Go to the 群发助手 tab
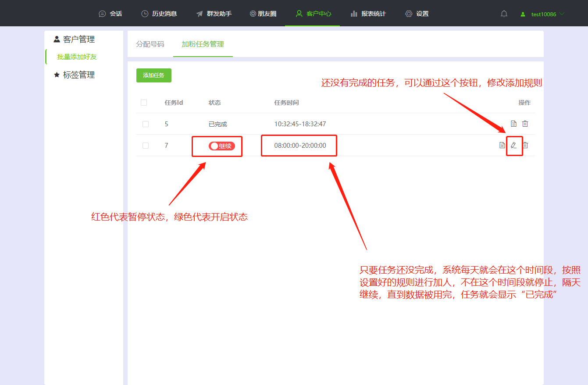This screenshot has width=588, height=385. [x=214, y=14]
